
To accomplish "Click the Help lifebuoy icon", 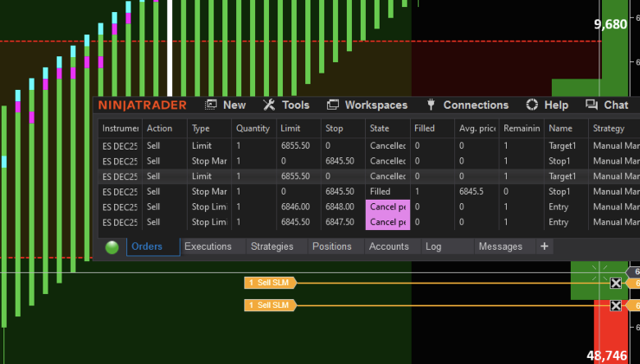I will click(x=532, y=105).
